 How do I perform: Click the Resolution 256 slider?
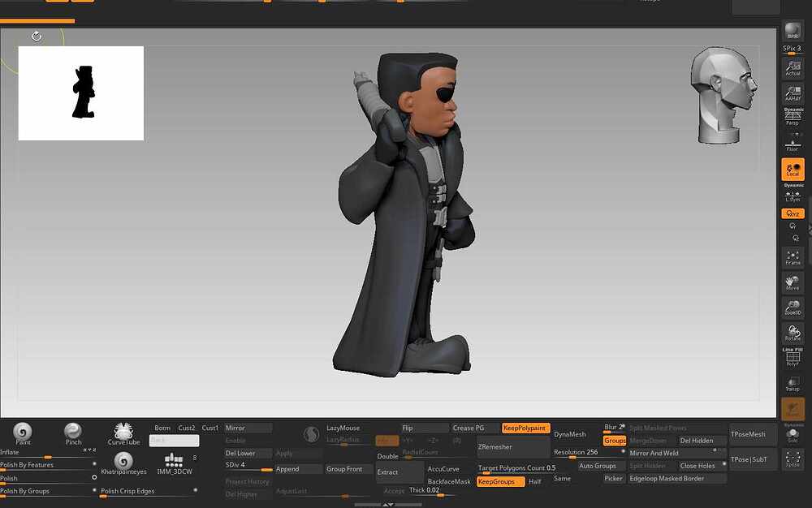tap(588, 453)
